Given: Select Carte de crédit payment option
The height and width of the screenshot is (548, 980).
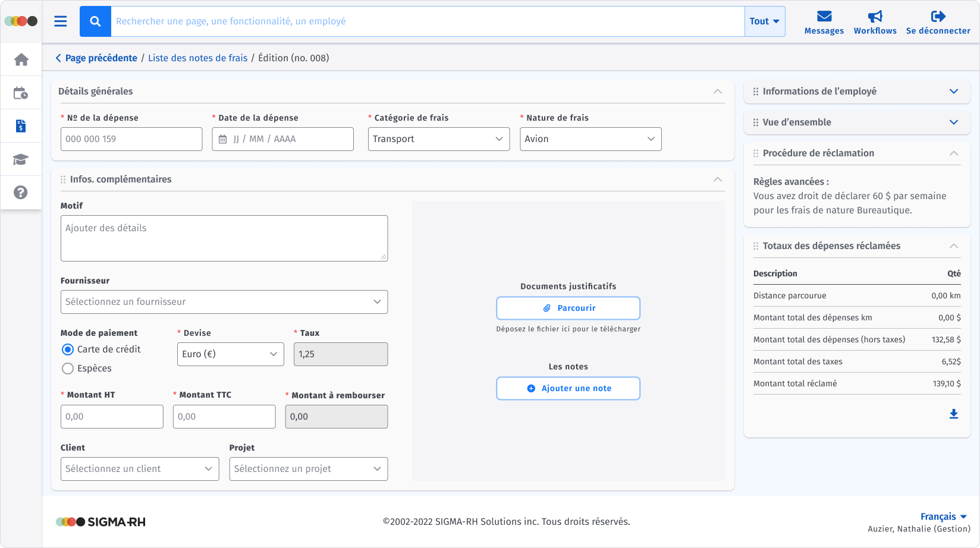Looking at the screenshot, I should click(x=68, y=349).
